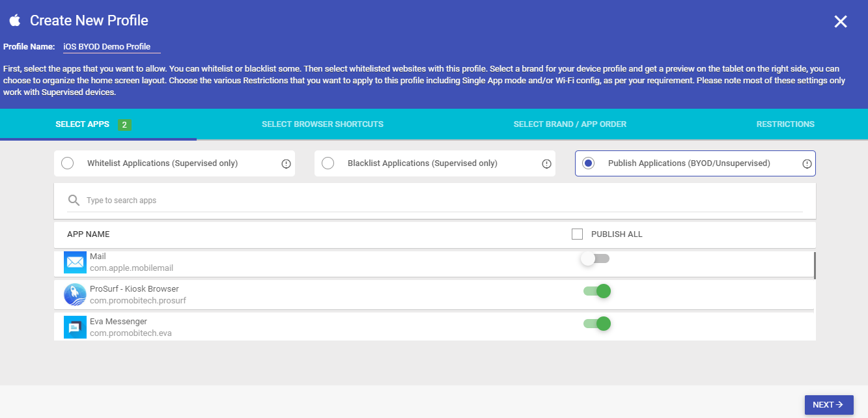Viewport: 868px width, 418px height.
Task: Click the app list scrollbar
Action: pyautogui.click(x=815, y=265)
